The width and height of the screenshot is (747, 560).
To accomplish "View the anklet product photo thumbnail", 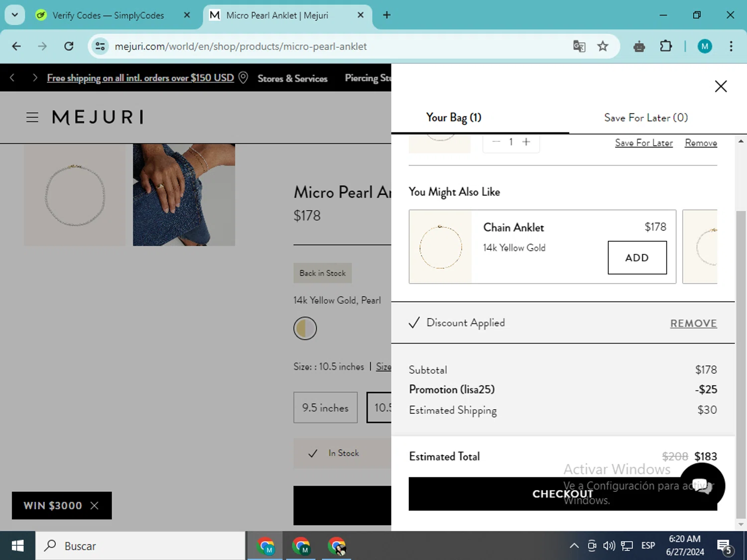I will tap(75, 195).
